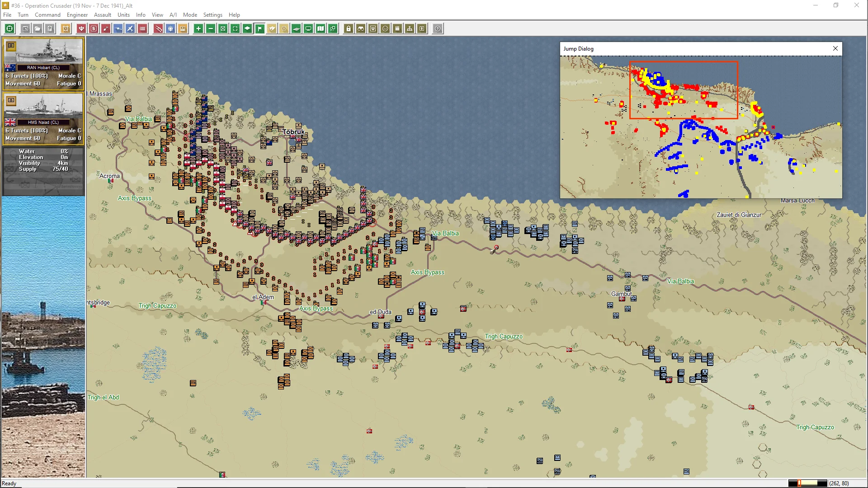Click the green zoom in plus icon
Image resolution: width=868 pixels, height=488 pixels.
[x=198, y=29]
